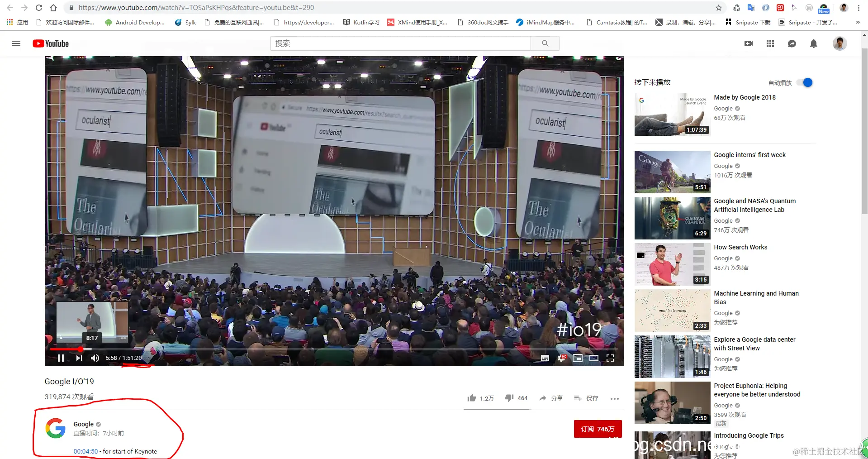This screenshot has width=868, height=459.
Task: Open the Project Euphonia thumbnail
Action: click(672, 403)
